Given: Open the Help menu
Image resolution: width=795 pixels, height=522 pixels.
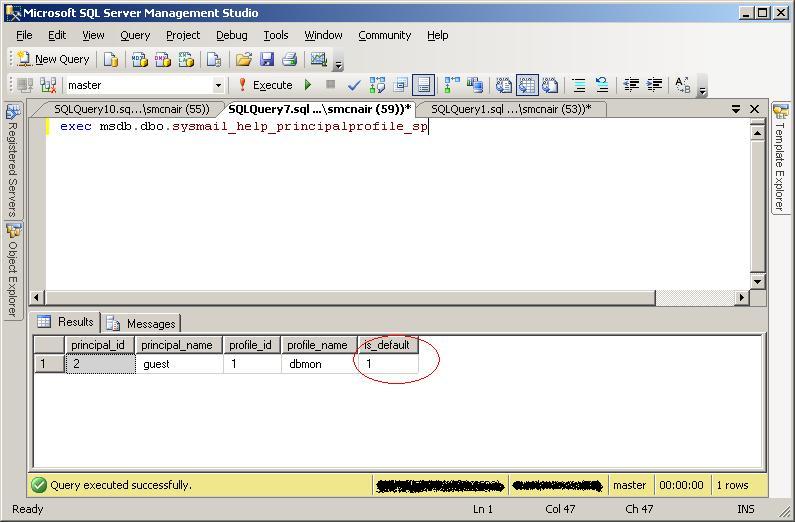Looking at the screenshot, I should 438,35.
